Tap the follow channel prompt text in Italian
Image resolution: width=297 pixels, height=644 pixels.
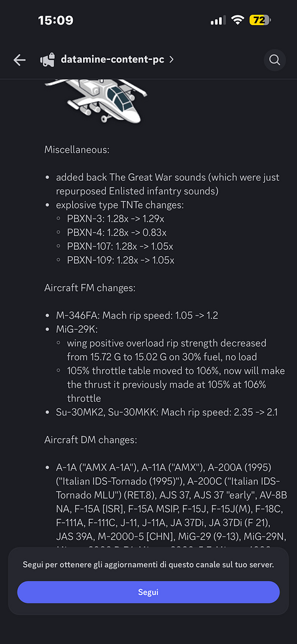(x=148, y=564)
